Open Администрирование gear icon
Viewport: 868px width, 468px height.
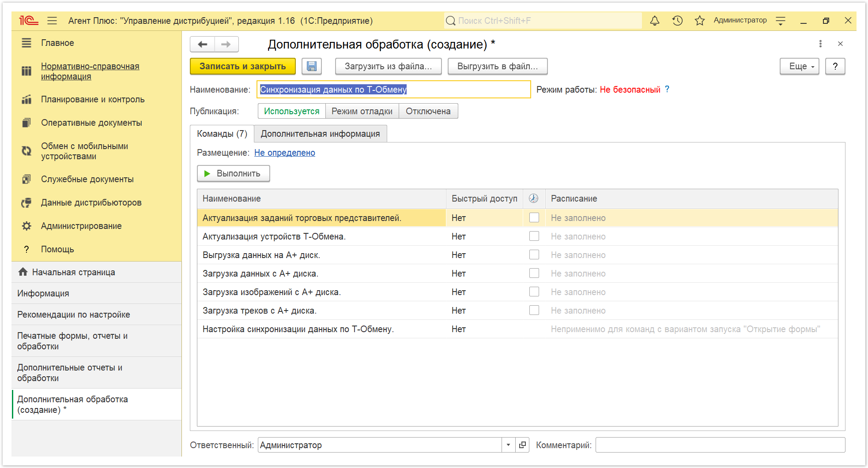26,226
